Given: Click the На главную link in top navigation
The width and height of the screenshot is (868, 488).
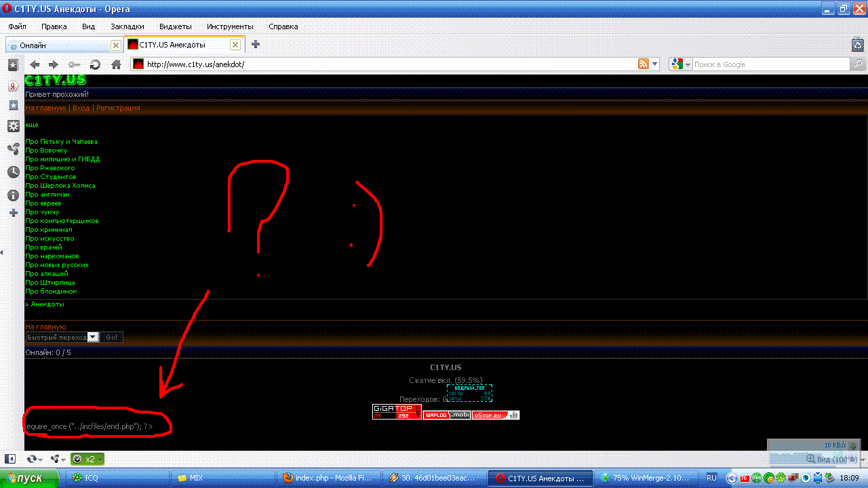Looking at the screenshot, I should coord(45,108).
